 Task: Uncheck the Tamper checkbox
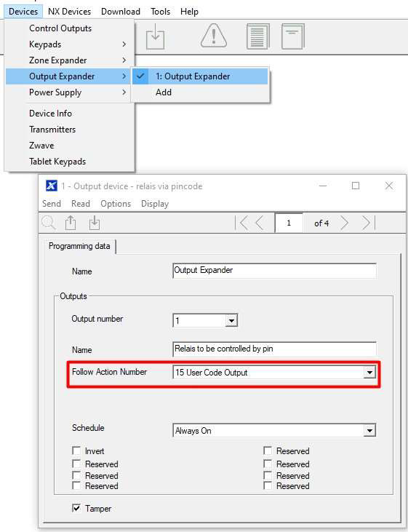(76, 508)
